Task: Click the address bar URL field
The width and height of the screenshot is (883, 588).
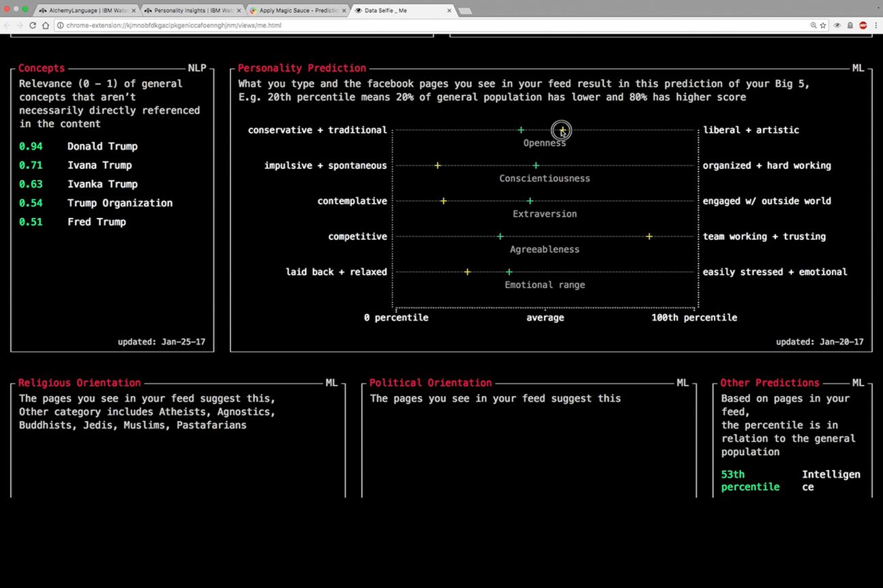Action: pyautogui.click(x=409, y=25)
